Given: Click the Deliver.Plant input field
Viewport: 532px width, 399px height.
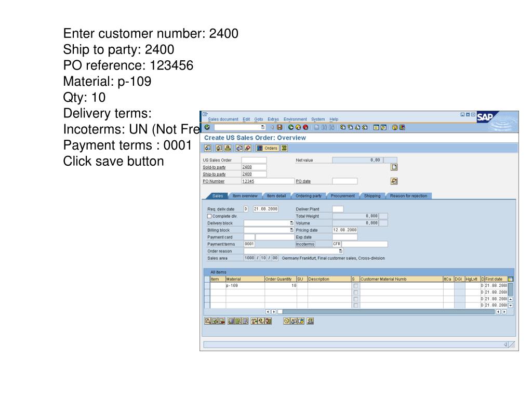Looking at the screenshot, I should 338,209.
